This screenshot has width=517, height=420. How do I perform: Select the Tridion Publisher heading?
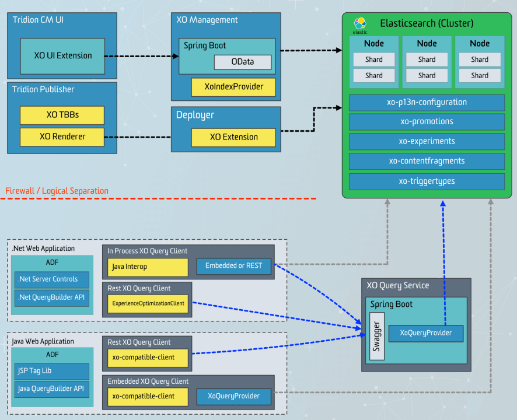pyautogui.click(x=43, y=89)
